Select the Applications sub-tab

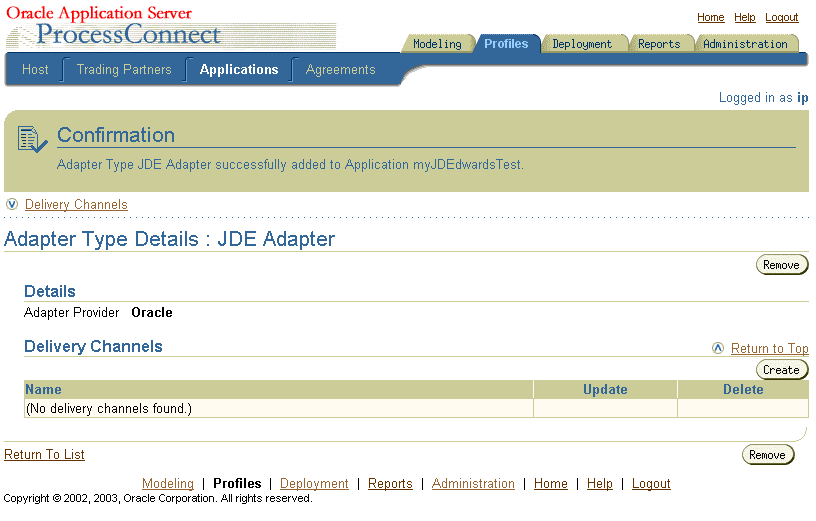tap(239, 69)
